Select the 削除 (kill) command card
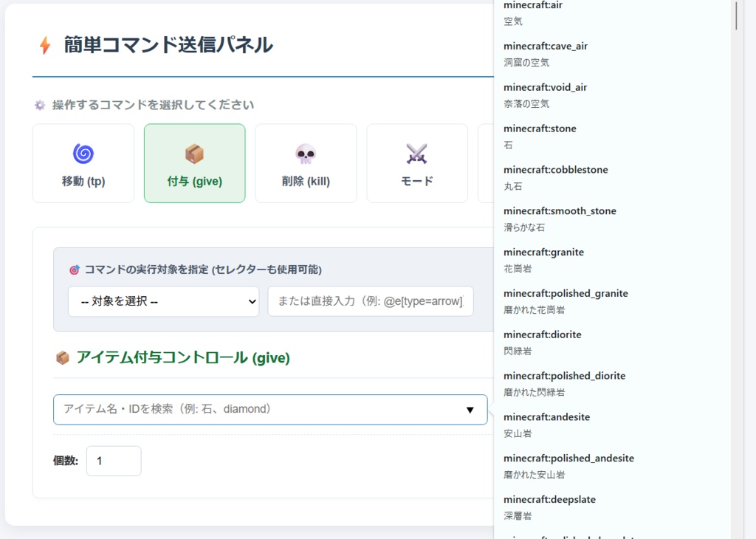This screenshot has height=539, width=756. tap(306, 163)
